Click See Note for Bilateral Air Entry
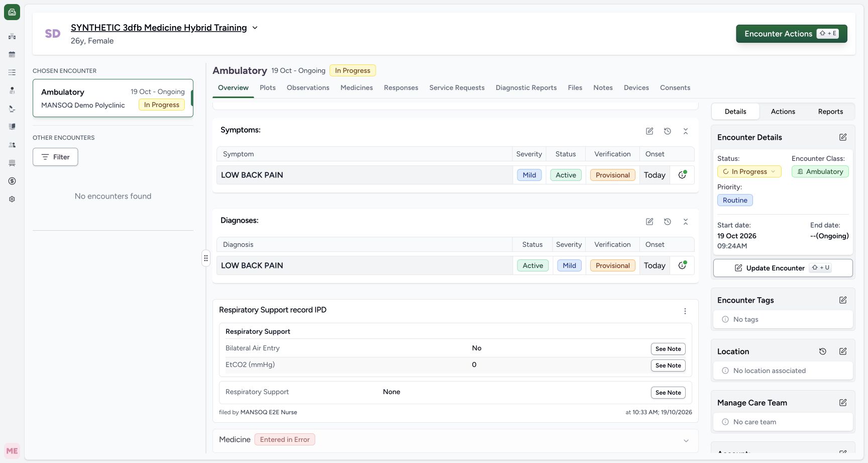Viewport: 868px width, 463px height. (668, 349)
